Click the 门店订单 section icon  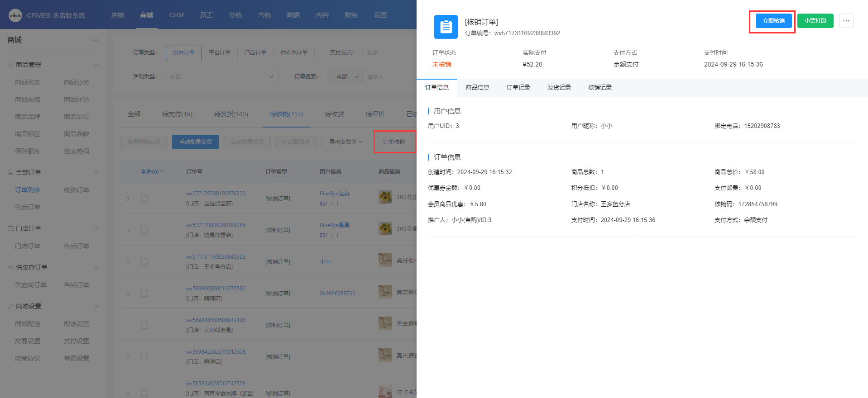pos(10,228)
